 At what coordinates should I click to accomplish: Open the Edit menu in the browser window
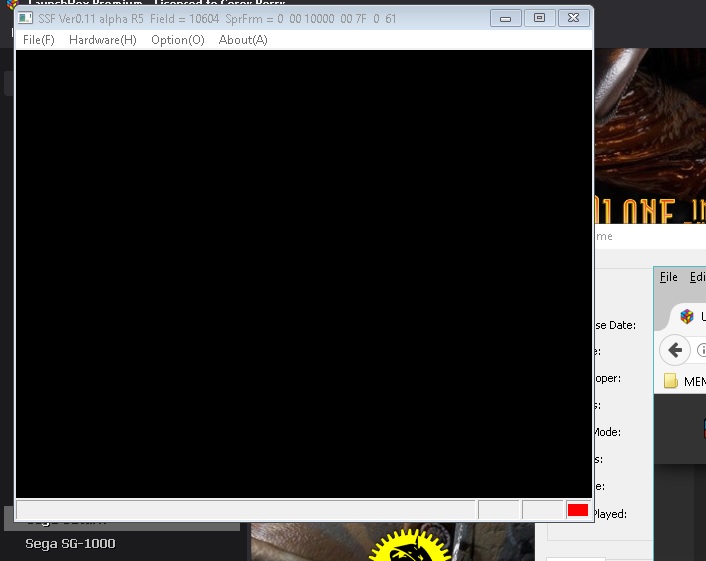pyautogui.click(x=697, y=277)
